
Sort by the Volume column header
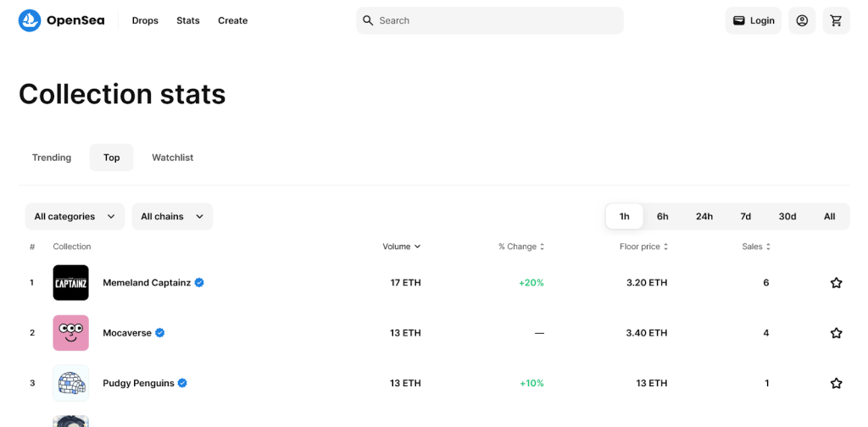coord(401,247)
